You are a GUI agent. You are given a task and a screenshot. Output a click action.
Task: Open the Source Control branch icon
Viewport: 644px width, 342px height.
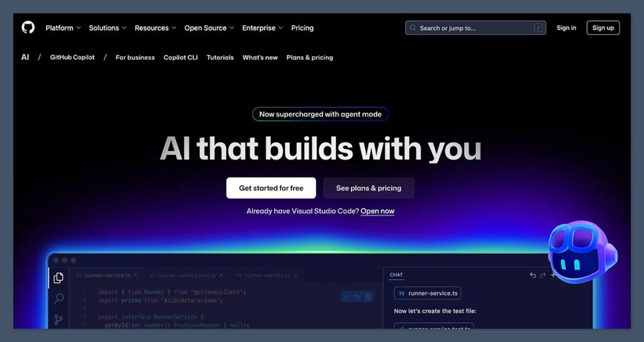(x=58, y=319)
